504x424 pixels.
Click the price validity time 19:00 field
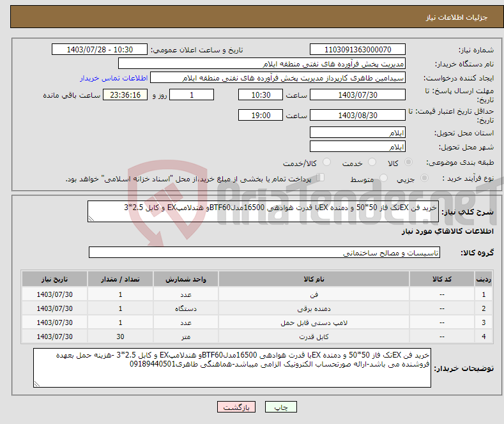(x=261, y=115)
